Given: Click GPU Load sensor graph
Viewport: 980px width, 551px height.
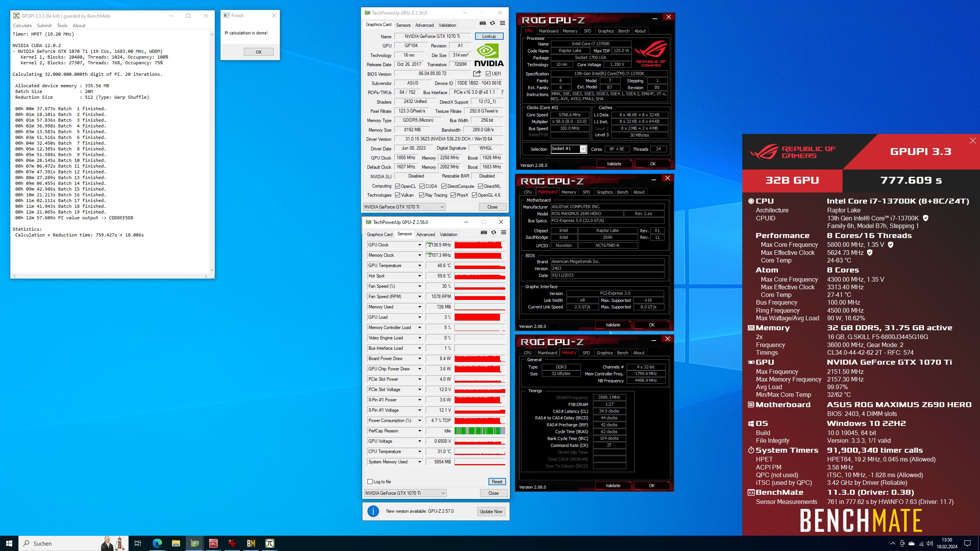Looking at the screenshot, I should [480, 317].
